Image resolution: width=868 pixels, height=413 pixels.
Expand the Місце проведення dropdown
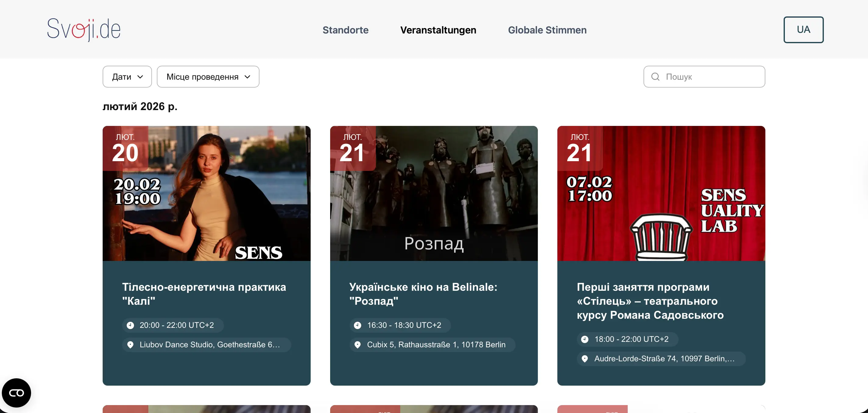[208, 77]
